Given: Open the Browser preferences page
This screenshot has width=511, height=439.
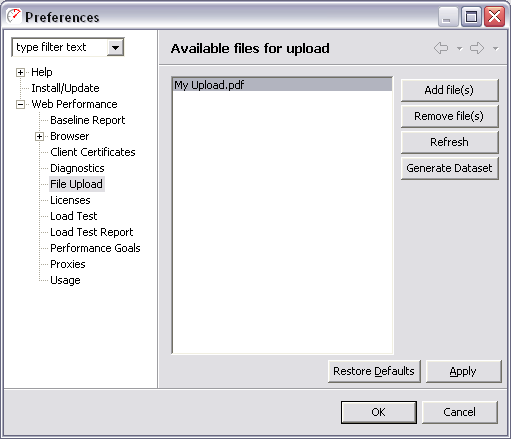Looking at the screenshot, I should [70, 136].
